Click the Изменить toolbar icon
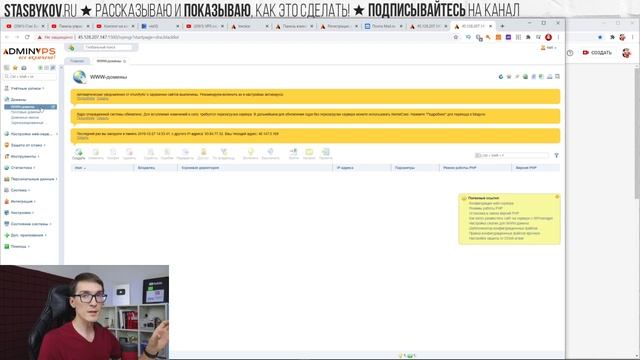 pos(96,154)
